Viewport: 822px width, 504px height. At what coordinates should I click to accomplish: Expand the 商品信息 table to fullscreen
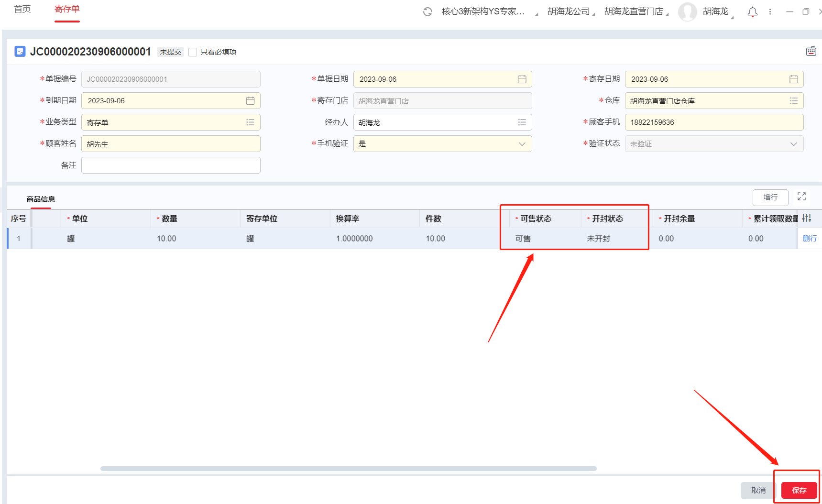pos(802,197)
